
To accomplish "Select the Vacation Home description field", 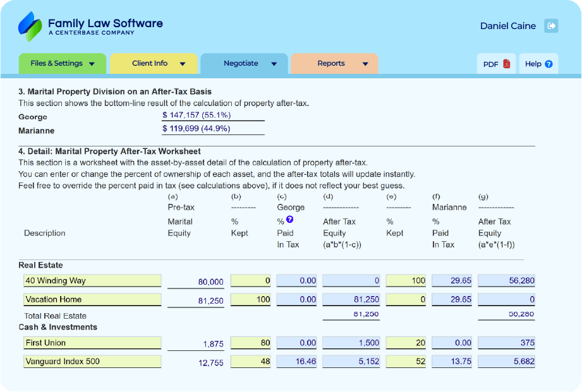I will pos(92,299).
